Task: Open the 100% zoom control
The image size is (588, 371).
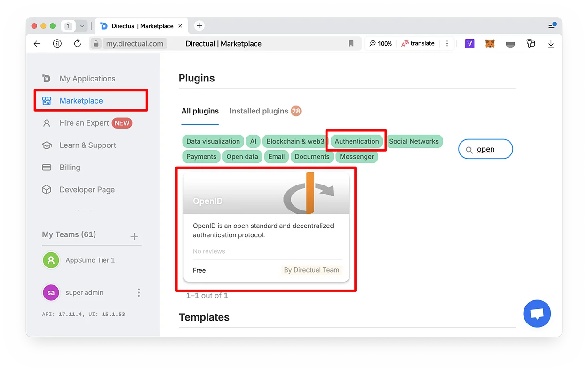Action: click(x=380, y=44)
